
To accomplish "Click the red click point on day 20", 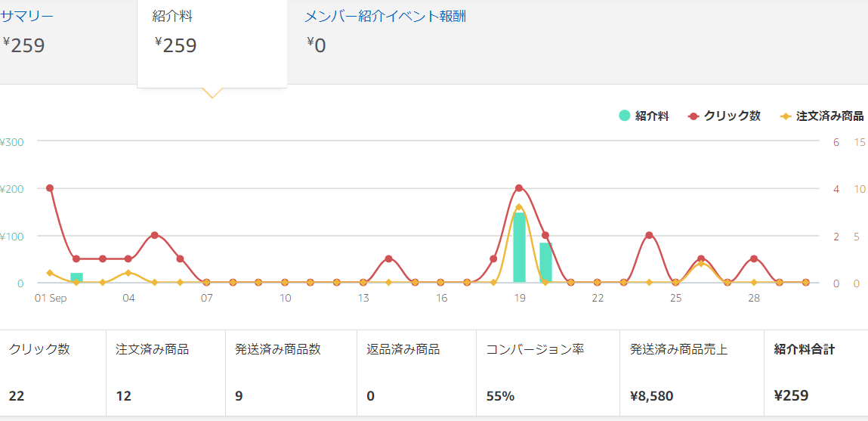I will [x=545, y=235].
